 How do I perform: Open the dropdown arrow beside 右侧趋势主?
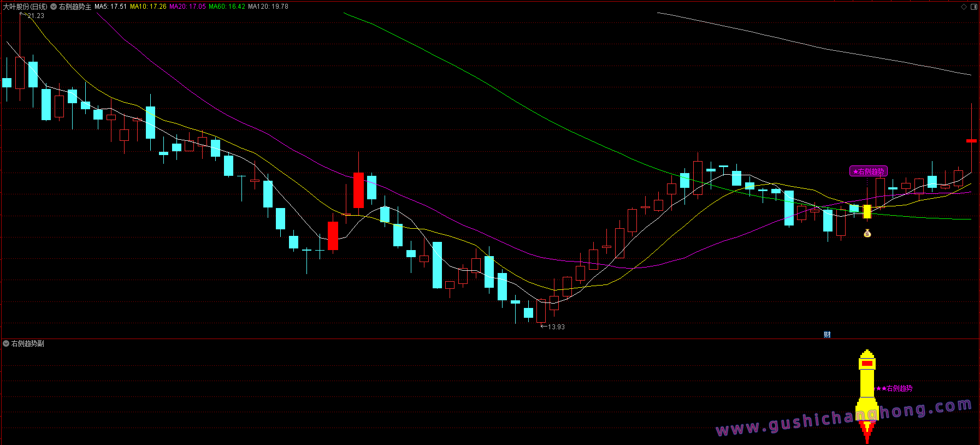point(54,7)
